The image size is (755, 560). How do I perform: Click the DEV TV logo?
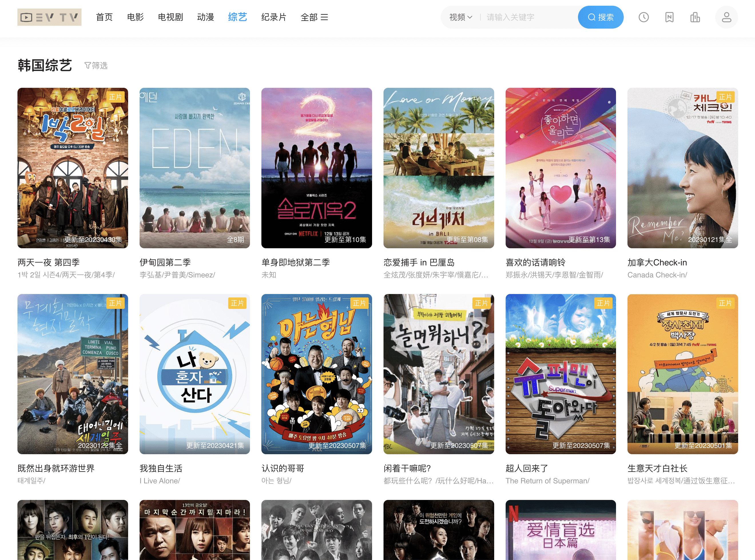(49, 17)
